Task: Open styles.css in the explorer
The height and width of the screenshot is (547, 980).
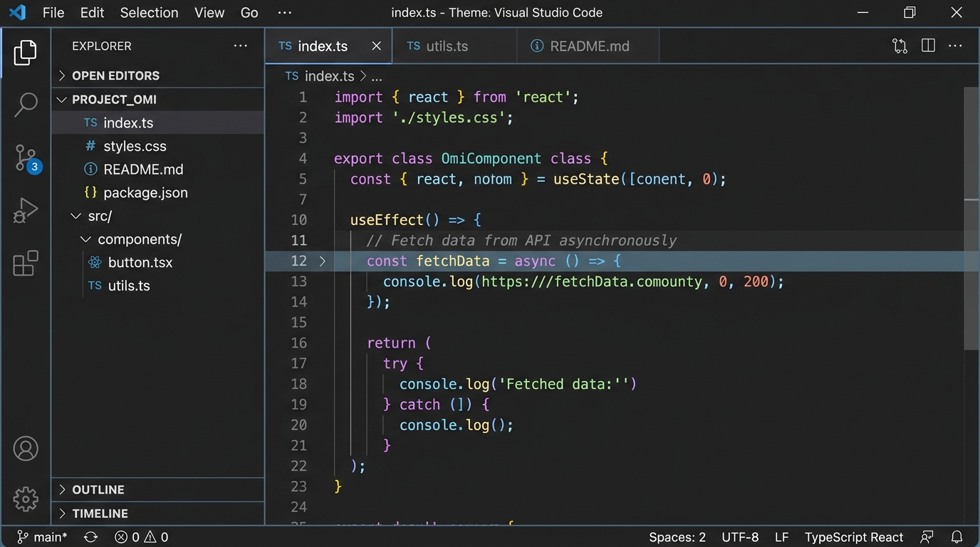Action: coord(158,146)
